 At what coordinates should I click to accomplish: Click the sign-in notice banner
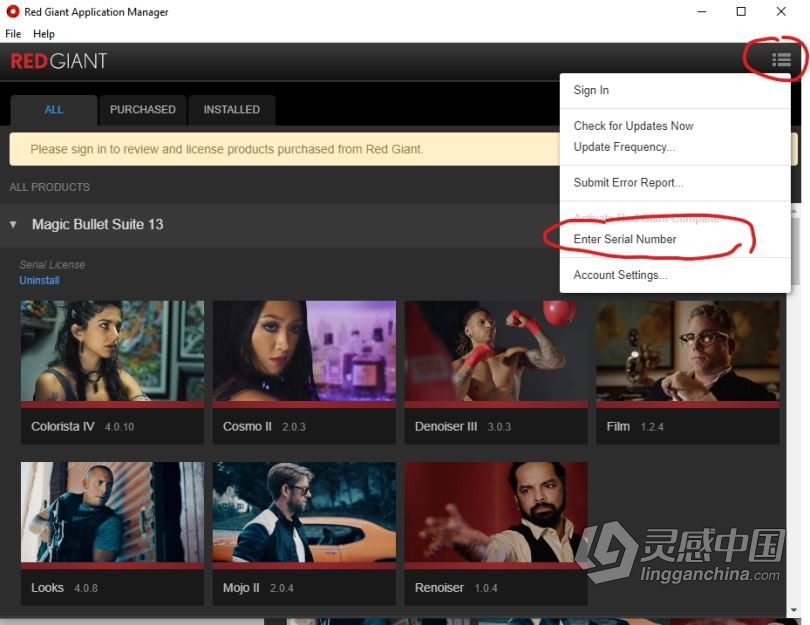[284, 149]
